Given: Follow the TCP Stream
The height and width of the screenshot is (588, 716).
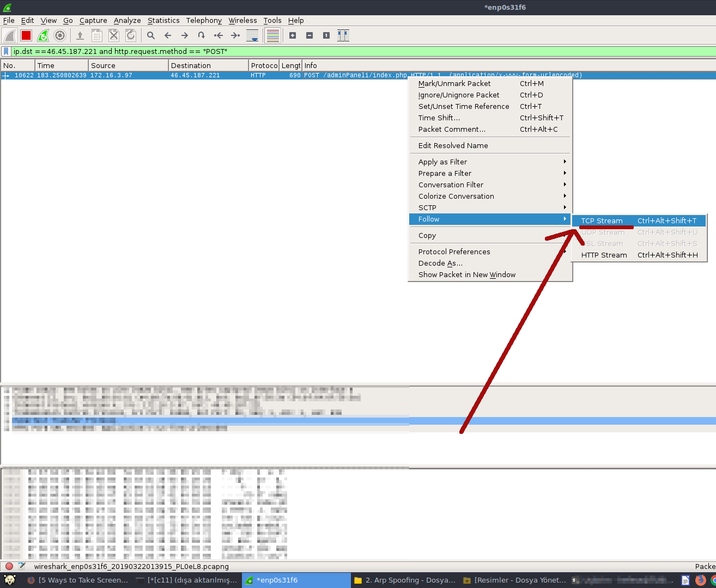Looking at the screenshot, I should (x=639, y=220).
